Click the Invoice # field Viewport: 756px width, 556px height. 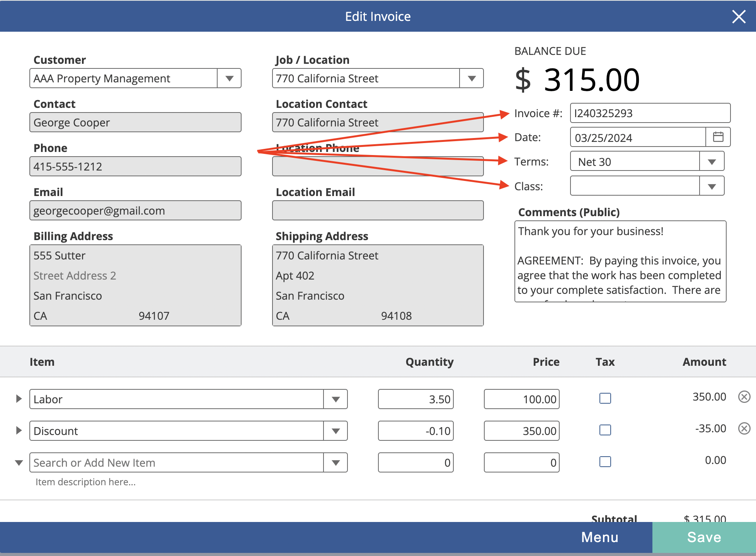pos(650,113)
